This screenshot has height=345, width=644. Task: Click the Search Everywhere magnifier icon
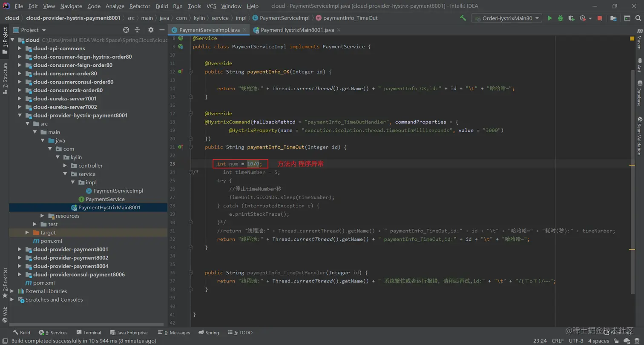pyautogui.click(x=638, y=18)
